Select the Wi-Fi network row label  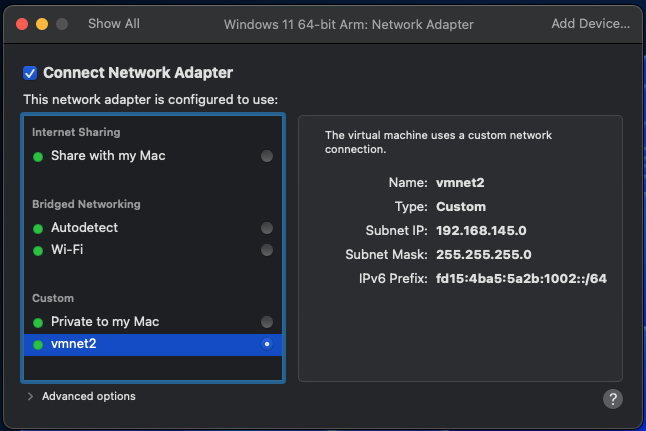coord(67,250)
